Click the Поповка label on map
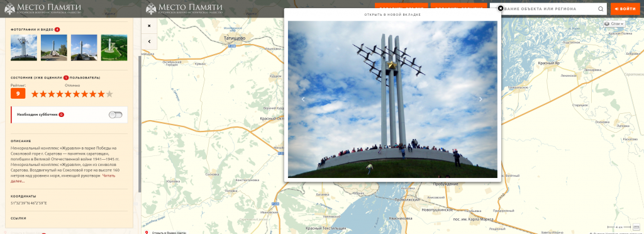 click(231, 191)
